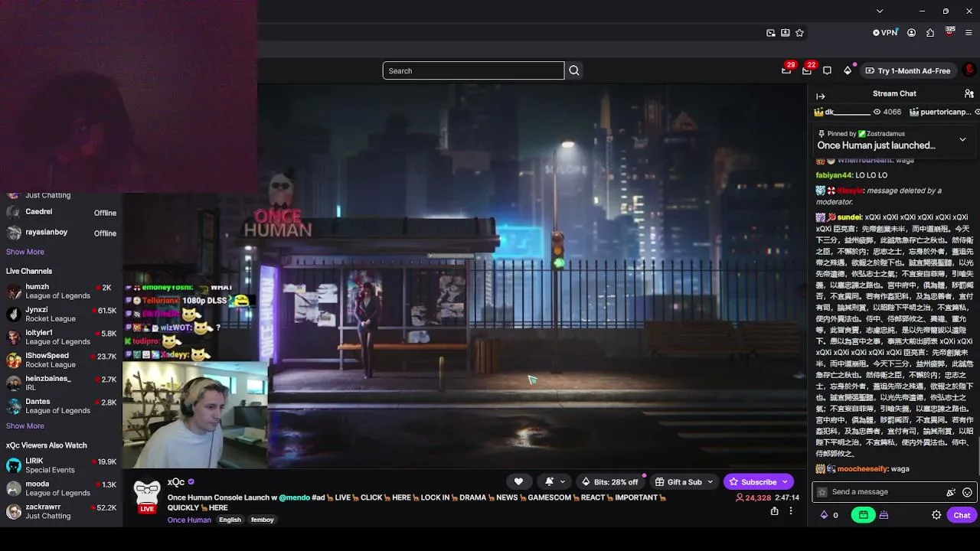
Task: Click the extension icon with 325 badge
Action: 950,32
